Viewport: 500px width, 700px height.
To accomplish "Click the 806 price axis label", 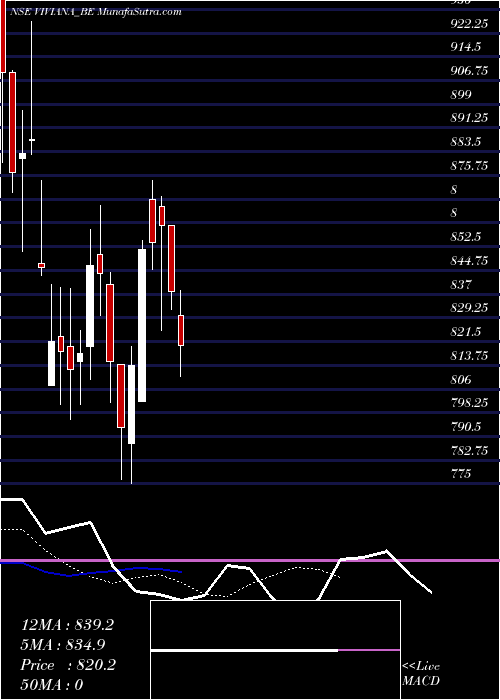I will click(461, 380).
